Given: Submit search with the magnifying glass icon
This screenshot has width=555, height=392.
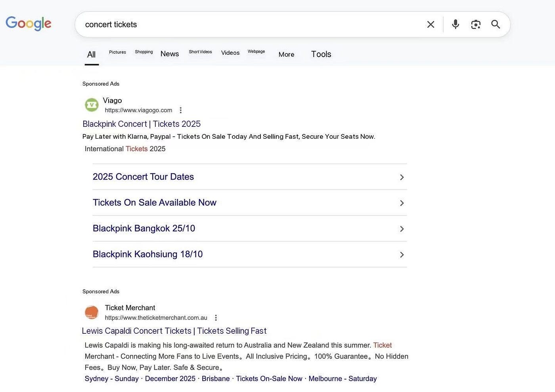Looking at the screenshot, I should coord(496,24).
